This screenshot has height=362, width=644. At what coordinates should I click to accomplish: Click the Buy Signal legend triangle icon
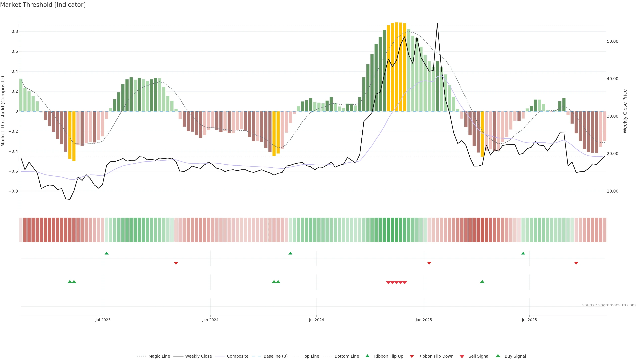click(498, 356)
